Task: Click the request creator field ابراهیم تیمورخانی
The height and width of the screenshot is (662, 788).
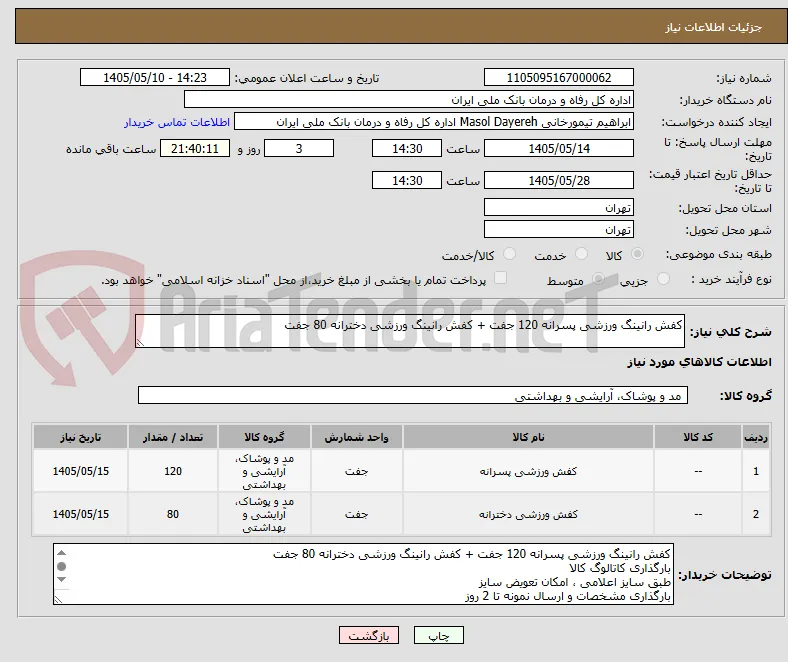Action: click(x=434, y=122)
